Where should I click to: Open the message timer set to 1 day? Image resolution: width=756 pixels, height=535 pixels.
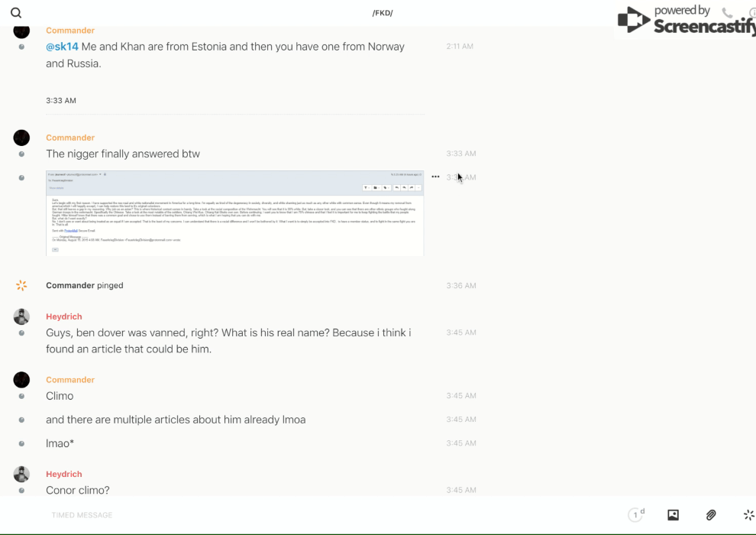635,515
